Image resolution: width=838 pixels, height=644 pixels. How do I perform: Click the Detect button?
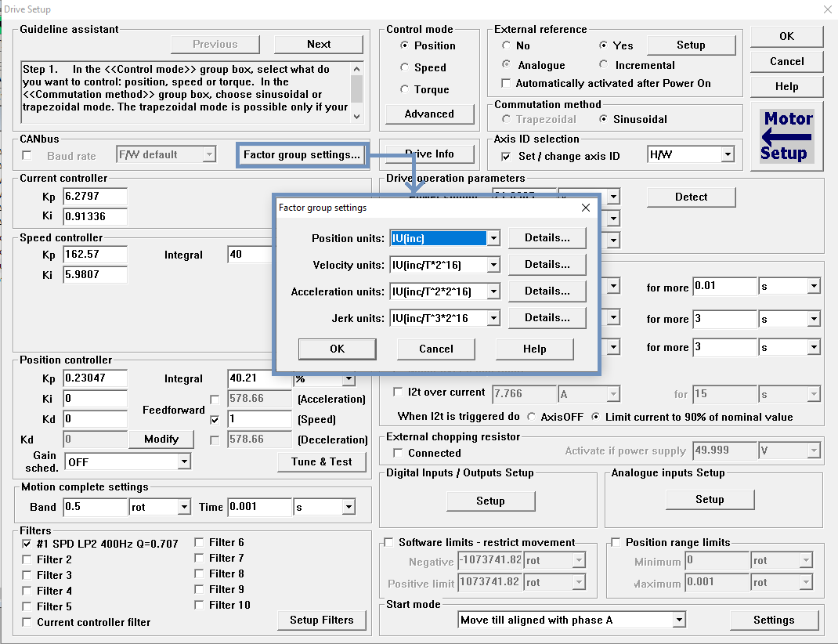click(691, 197)
